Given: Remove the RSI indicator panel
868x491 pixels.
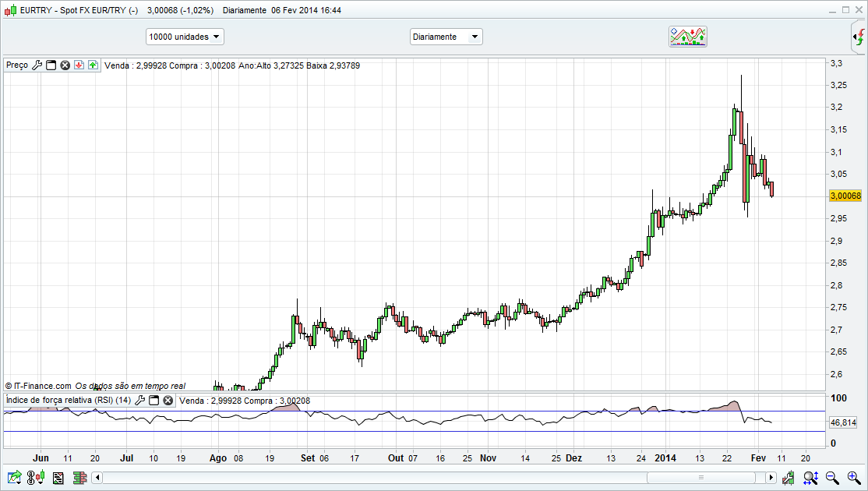Looking at the screenshot, I should 168,401.
